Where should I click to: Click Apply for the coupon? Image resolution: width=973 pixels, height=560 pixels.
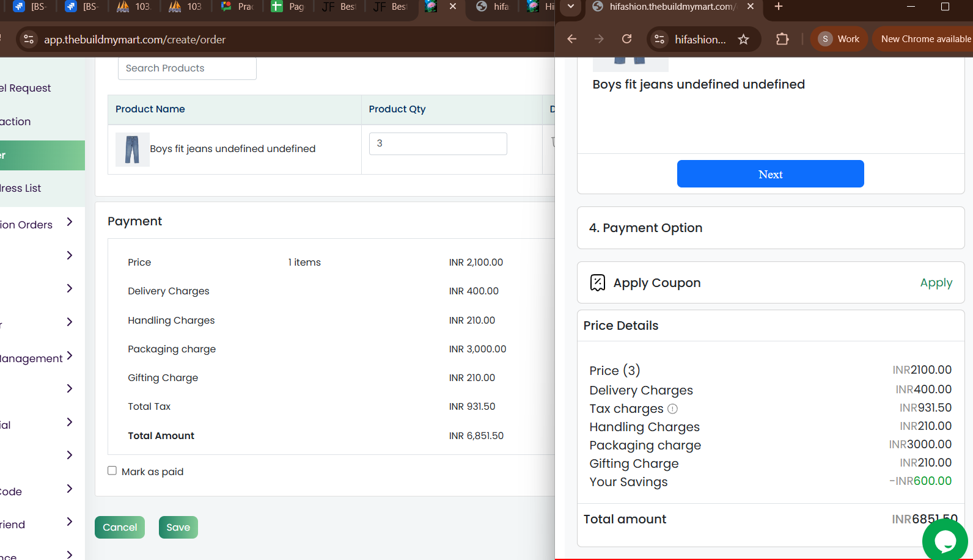(936, 283)
